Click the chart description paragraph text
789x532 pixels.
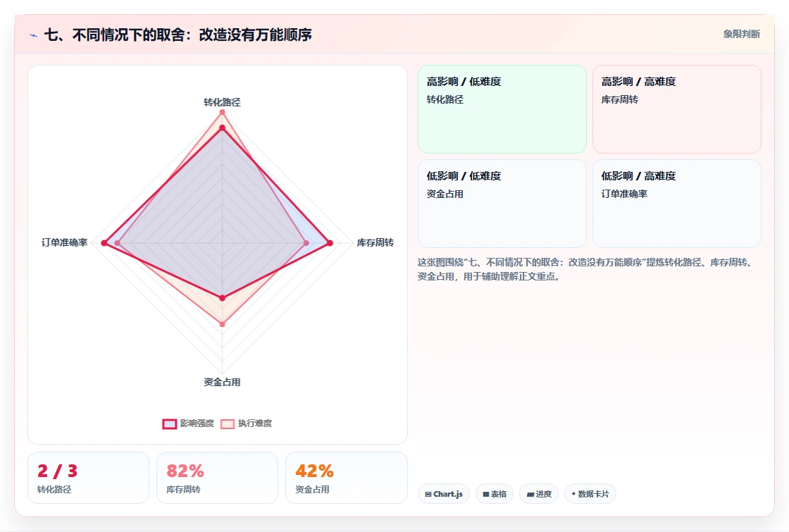pyautogui.click(x=586, y=269)
